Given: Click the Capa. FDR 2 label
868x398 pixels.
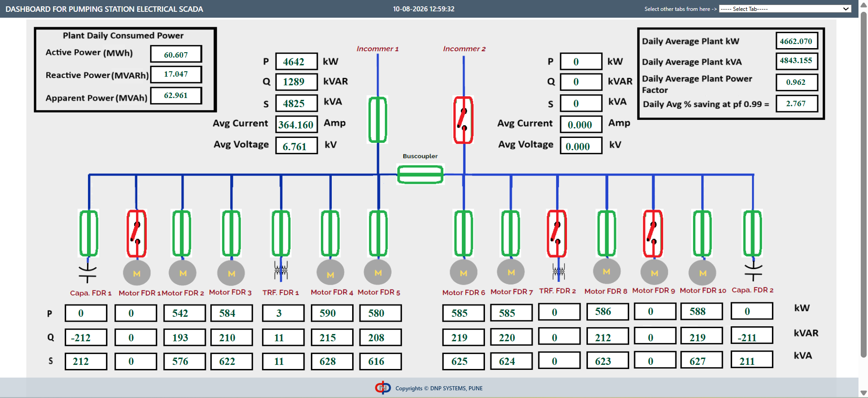Looking at the screenshot, I should coord(752,290).
